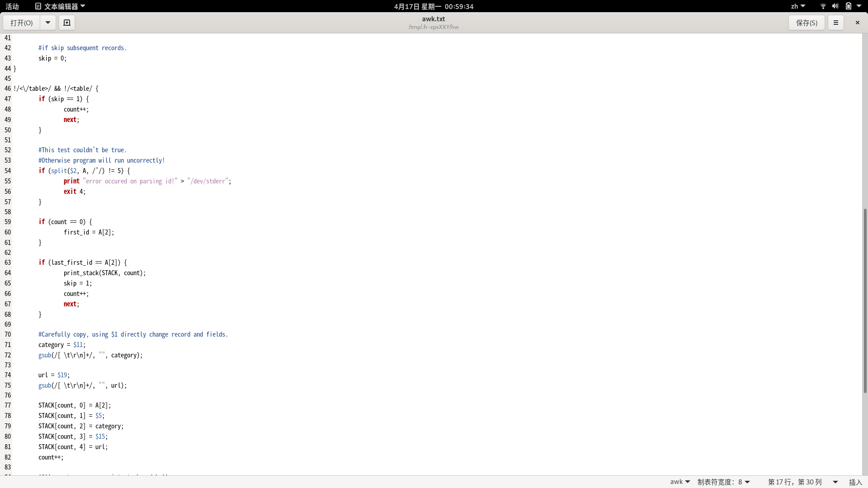
Task: Click gsub call with url on line 75
Action: [83, 385]
